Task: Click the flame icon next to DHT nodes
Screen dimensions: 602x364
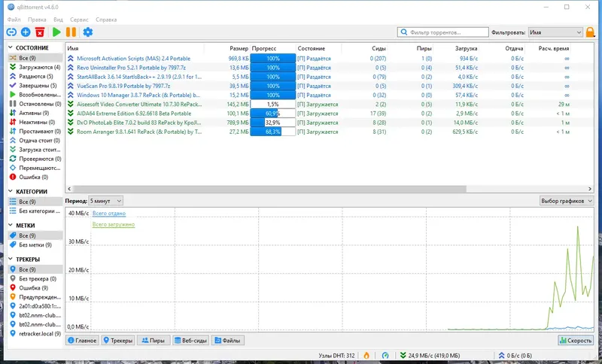Action: point(366,356)
